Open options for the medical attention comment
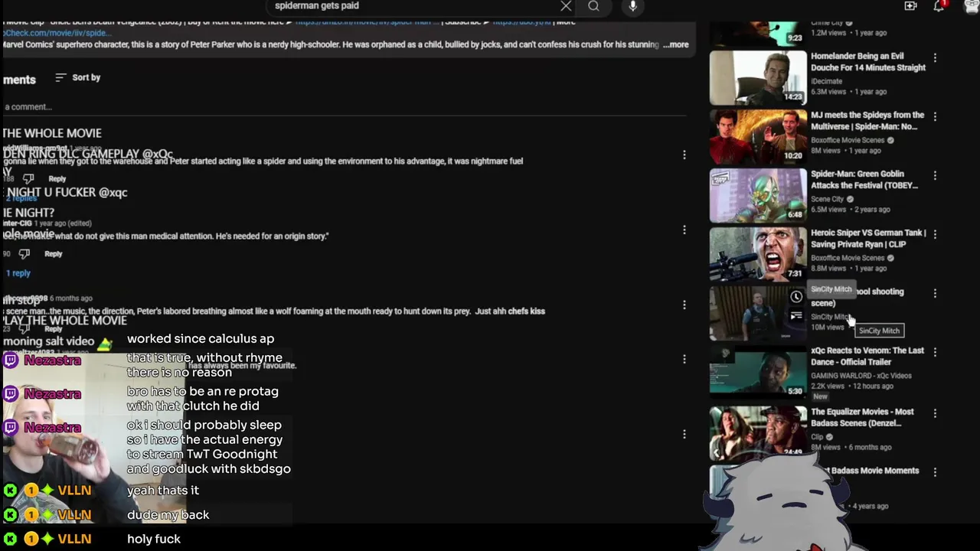980x551 pixels. point(684,230)
